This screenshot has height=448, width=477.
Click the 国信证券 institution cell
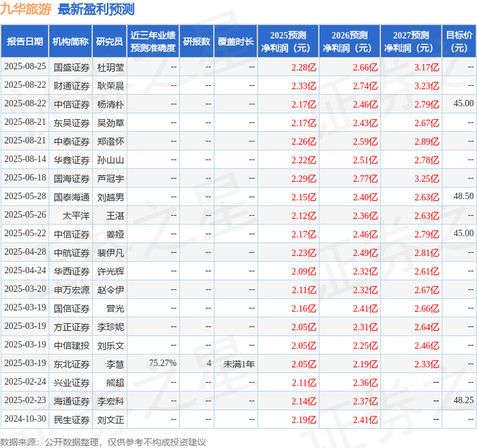[72, 308]
